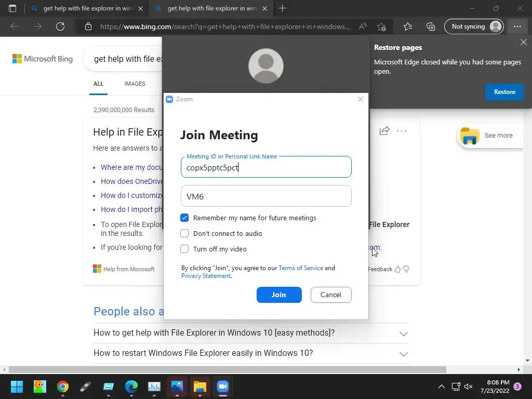Image resolution: width=532 pixels, height=399 pixels.
Task: Click the browser address bar URL
Action: point(225,26)
